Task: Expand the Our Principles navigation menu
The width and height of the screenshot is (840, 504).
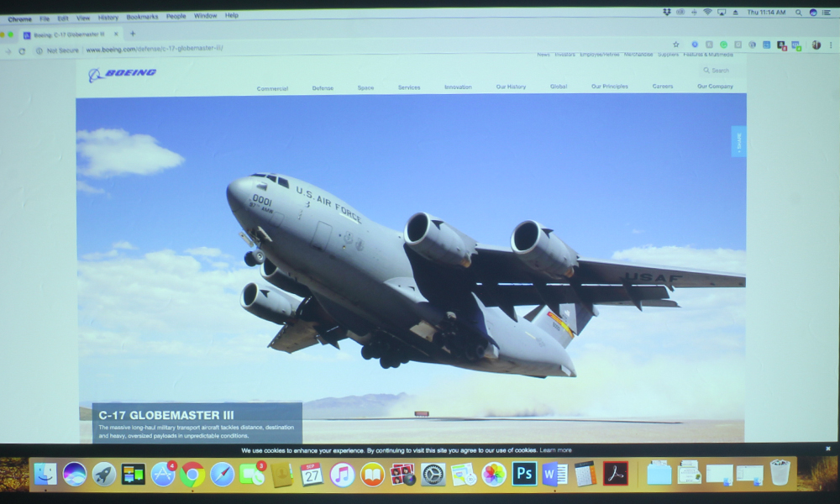Action: (610, 87)
